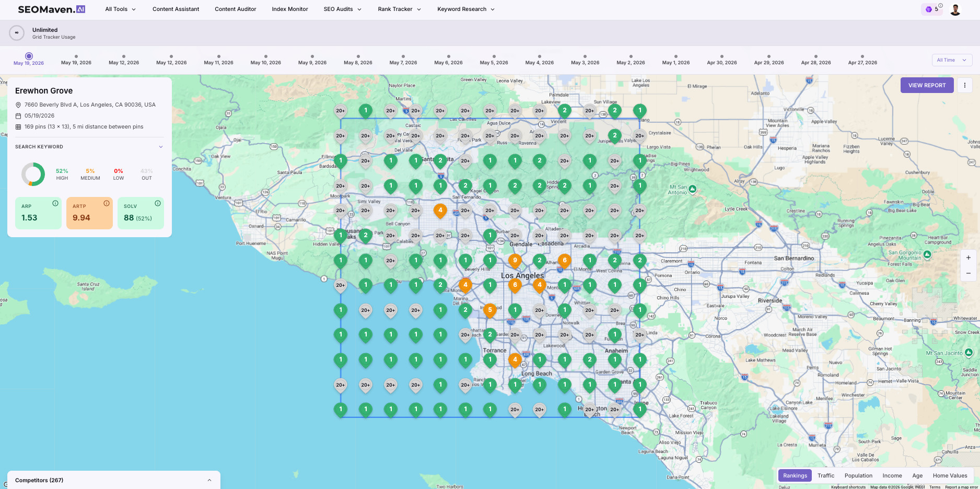Click the orange rank 9 pin near Glendale
This screenshot has height=489, width=980.
515,260
